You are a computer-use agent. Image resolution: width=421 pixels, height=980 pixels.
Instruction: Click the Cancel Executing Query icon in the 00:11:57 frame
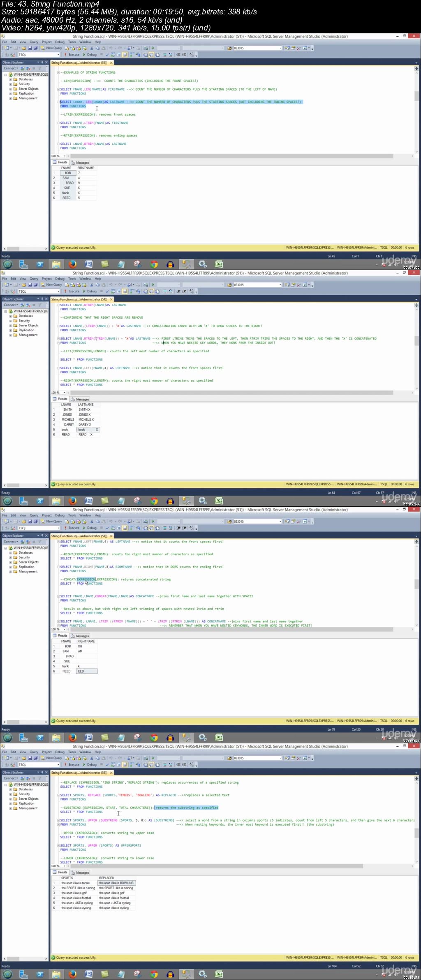101,528
